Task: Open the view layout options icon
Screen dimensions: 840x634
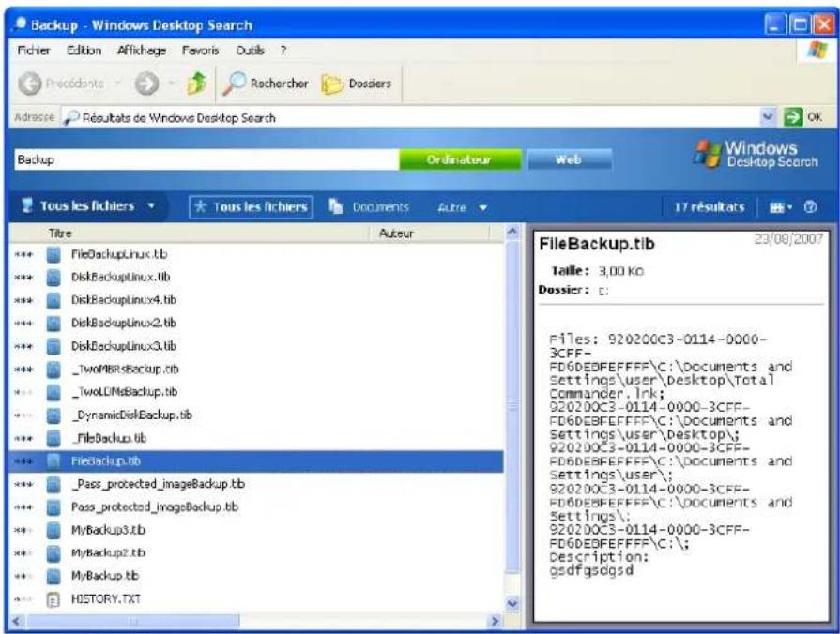Action: [780, 207]
